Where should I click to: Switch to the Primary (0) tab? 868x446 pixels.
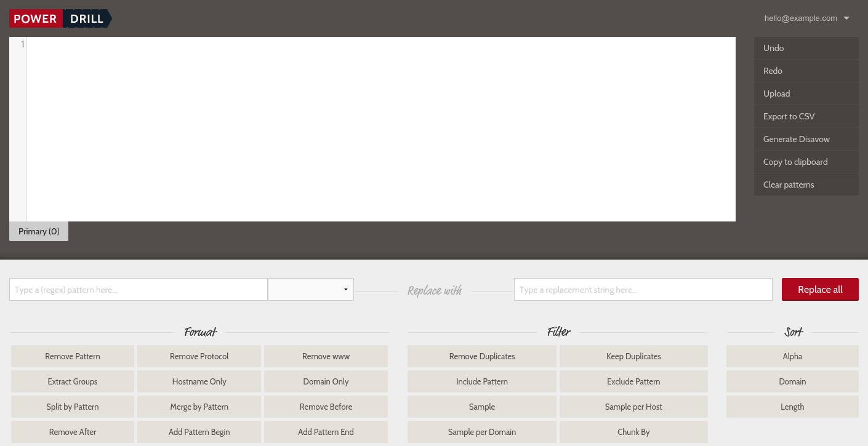point(39,231)
